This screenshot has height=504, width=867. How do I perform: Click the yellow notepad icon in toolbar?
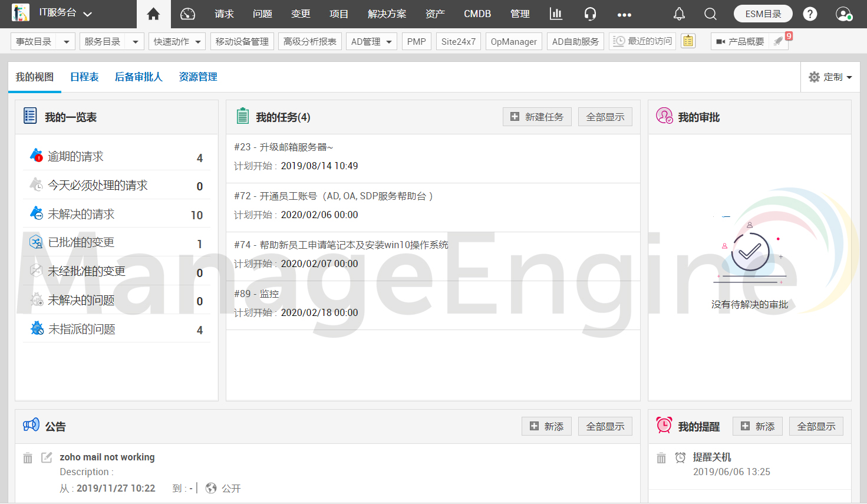[x=688, y=41]
